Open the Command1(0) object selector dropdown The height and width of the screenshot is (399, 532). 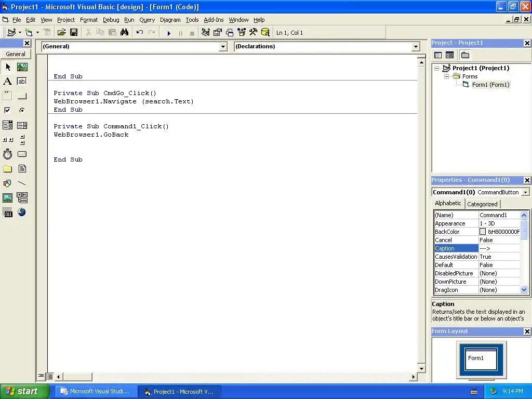tap(526, 192)
